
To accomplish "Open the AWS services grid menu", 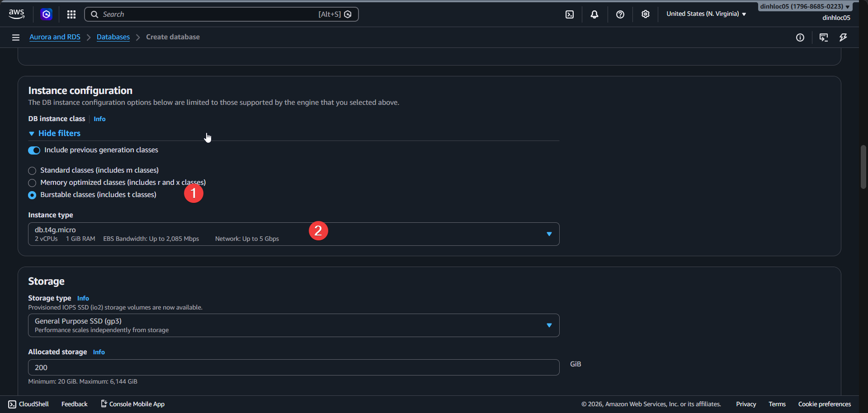I will point(71,14).
